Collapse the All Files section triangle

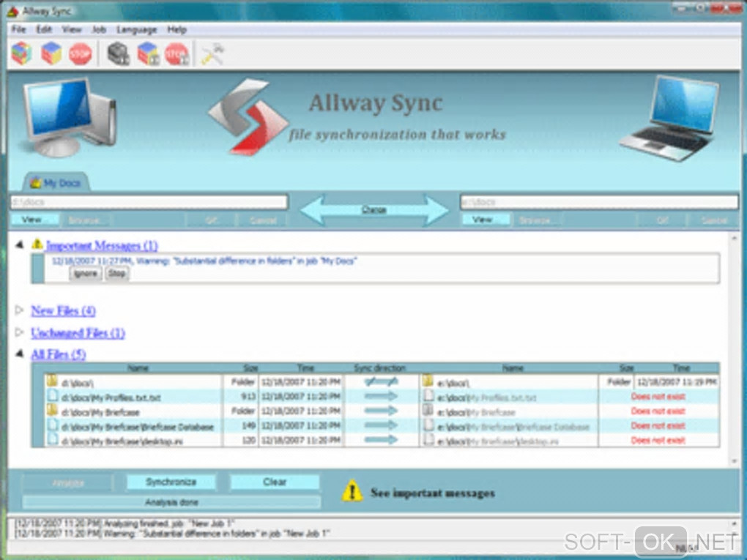point(20,354)
